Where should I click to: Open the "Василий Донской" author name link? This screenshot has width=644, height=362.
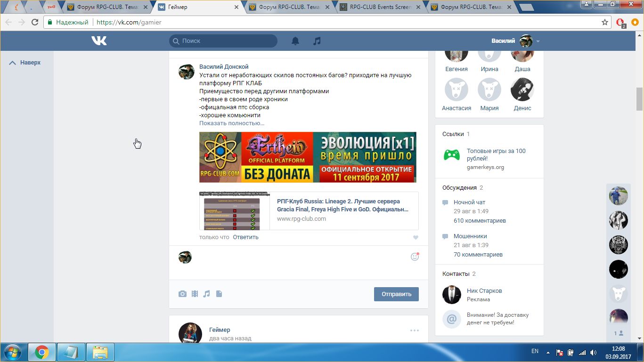tap(224, 67)
